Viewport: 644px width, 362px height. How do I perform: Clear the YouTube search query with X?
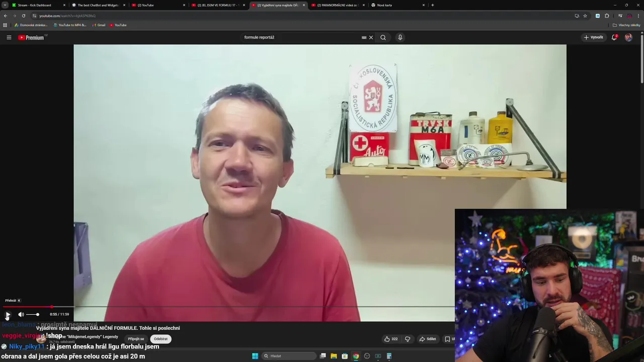(x=371, y=37)
